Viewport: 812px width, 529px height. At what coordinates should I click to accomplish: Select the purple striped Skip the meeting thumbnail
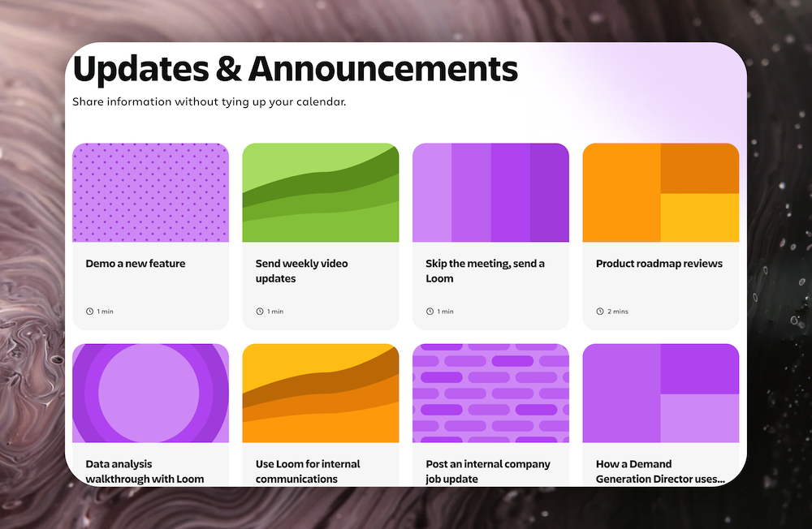[x=490, y=192]
